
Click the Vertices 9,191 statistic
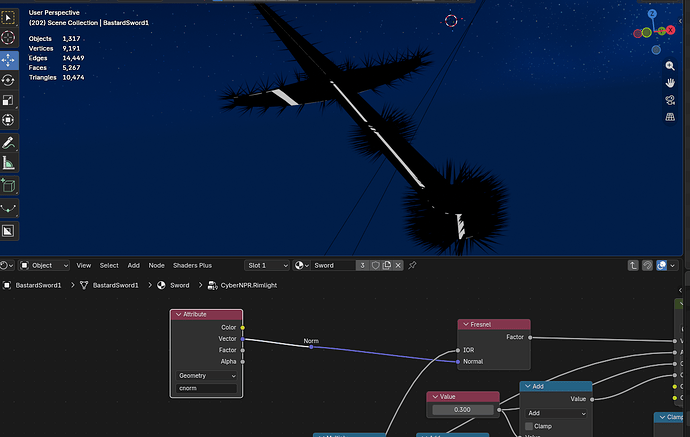[x=56, y=48]
